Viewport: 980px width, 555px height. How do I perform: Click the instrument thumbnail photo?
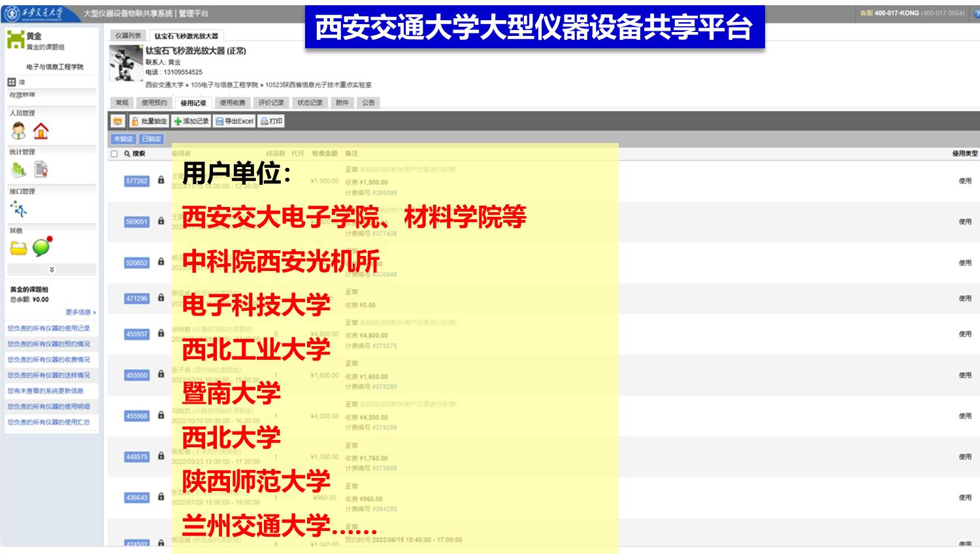[x=125, y=64]
